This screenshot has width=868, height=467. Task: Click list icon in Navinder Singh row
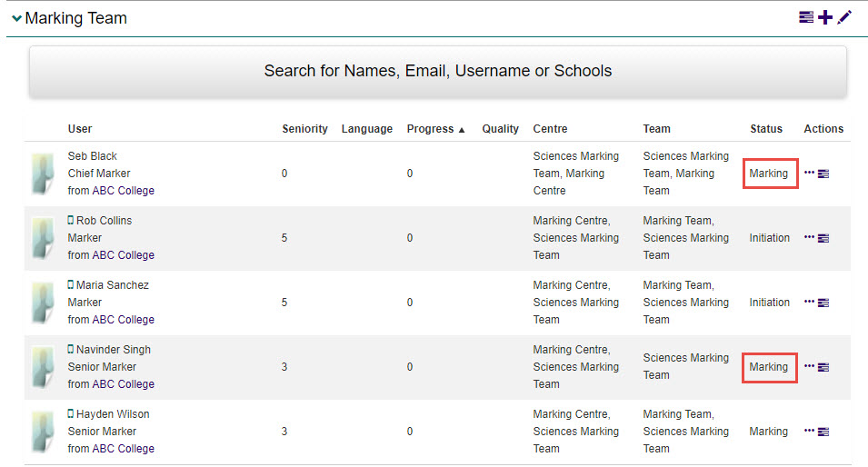coord(823,367)
